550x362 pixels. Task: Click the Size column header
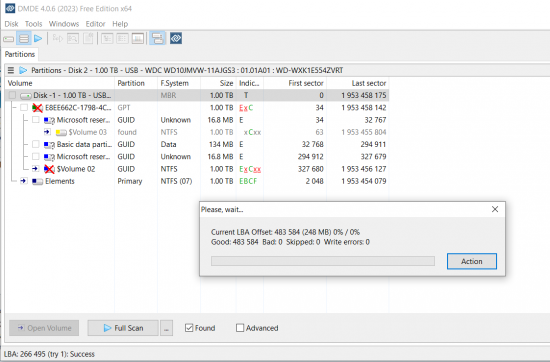coord(218,83)
